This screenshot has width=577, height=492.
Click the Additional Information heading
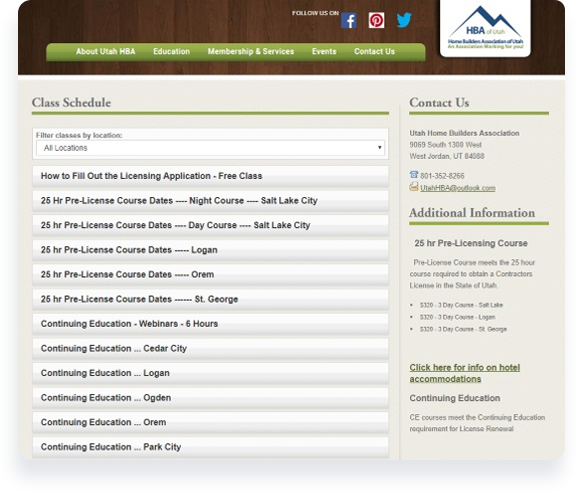pyautogui.click(x=472, y=213)
